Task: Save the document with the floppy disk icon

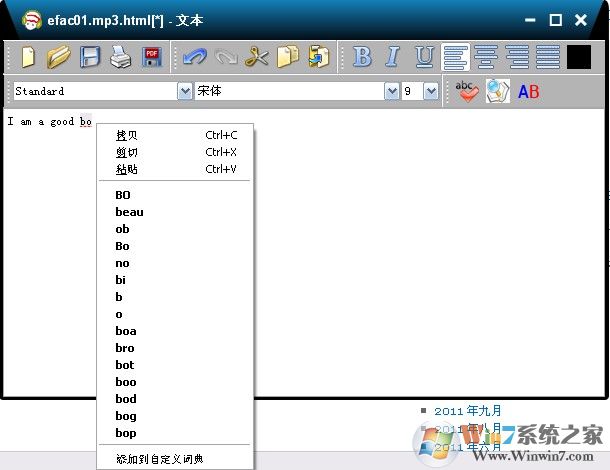Action: [90, 57]
